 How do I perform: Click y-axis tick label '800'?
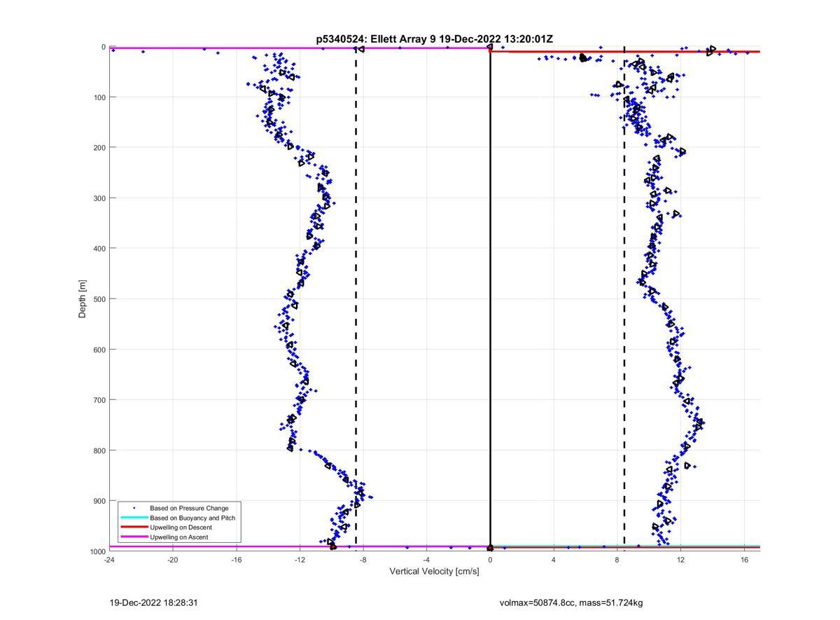[x=99, y=450]
